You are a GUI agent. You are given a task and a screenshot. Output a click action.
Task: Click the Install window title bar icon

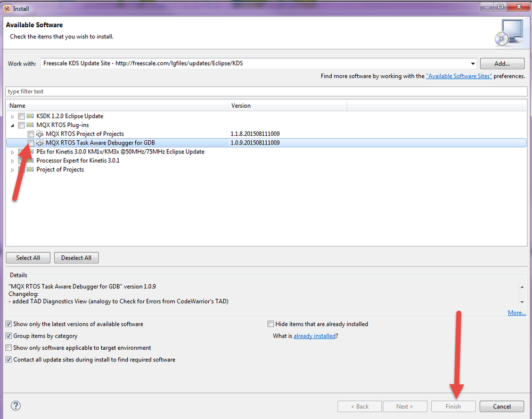(7, 9)
